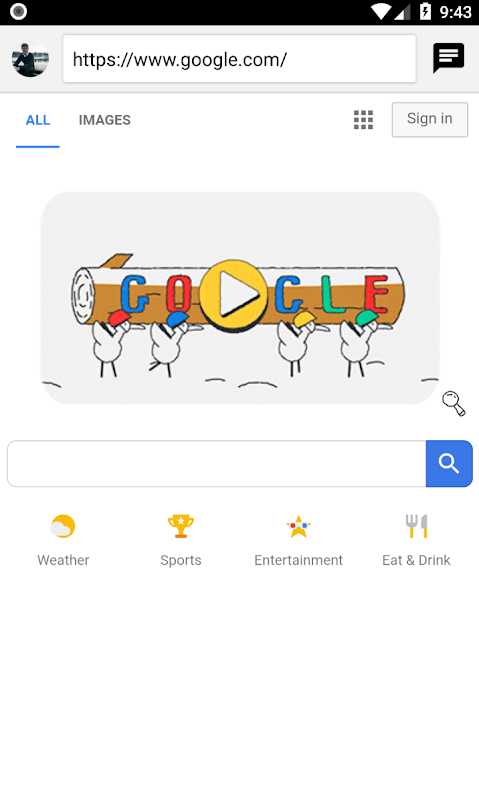Open the Sports trophy icon
479x800 pixels.
pyautogui.click(x=181, y=527)
